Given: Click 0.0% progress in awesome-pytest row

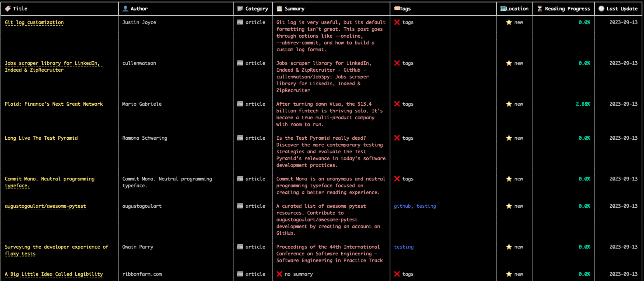Looking at the screenshot, I should (x=584, y=206).
